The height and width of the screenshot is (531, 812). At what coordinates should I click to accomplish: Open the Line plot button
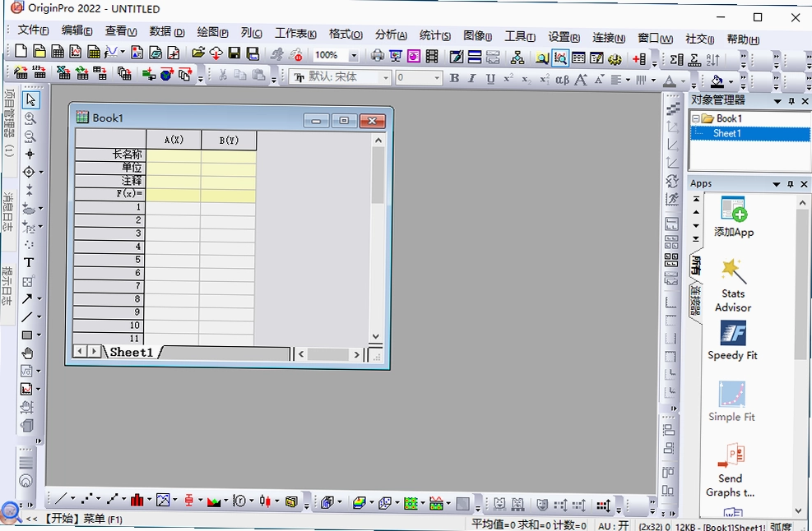click(61, 499)
